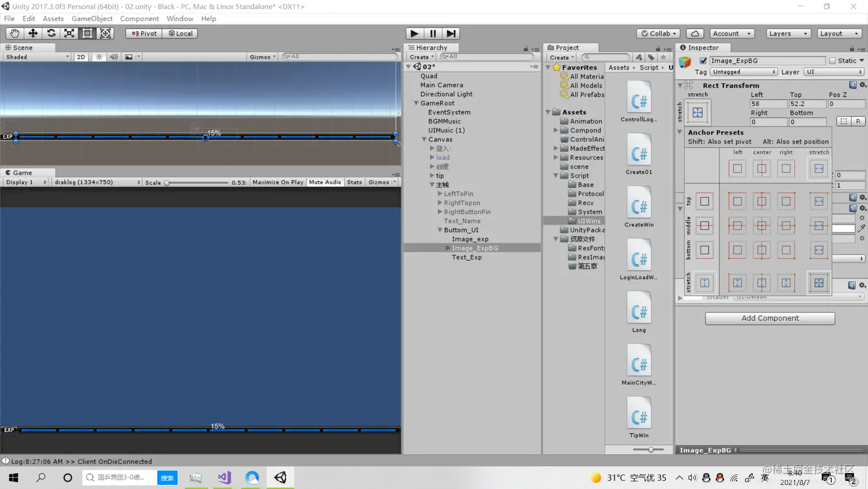The height and width of the screenshot is (489, 868).
Task: Open the draklog resolution dropdown
Action: pos(97,182)
